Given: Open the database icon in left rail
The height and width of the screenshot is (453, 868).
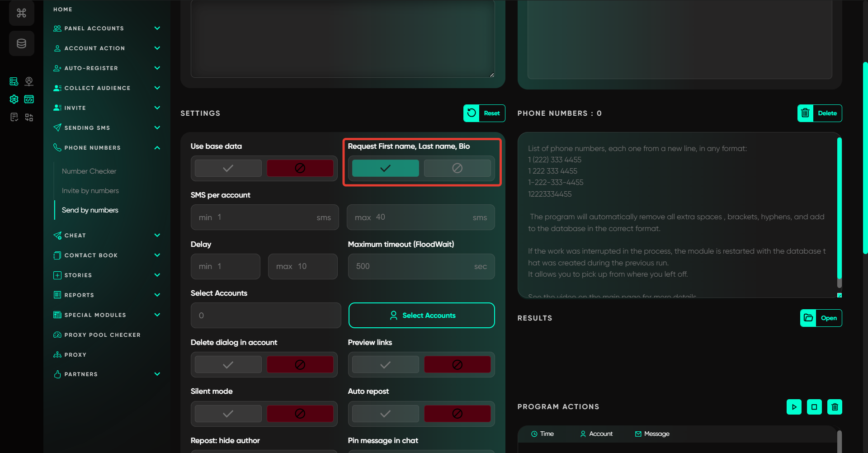Looking at the screenshot, I should click(x=21, y=43).
